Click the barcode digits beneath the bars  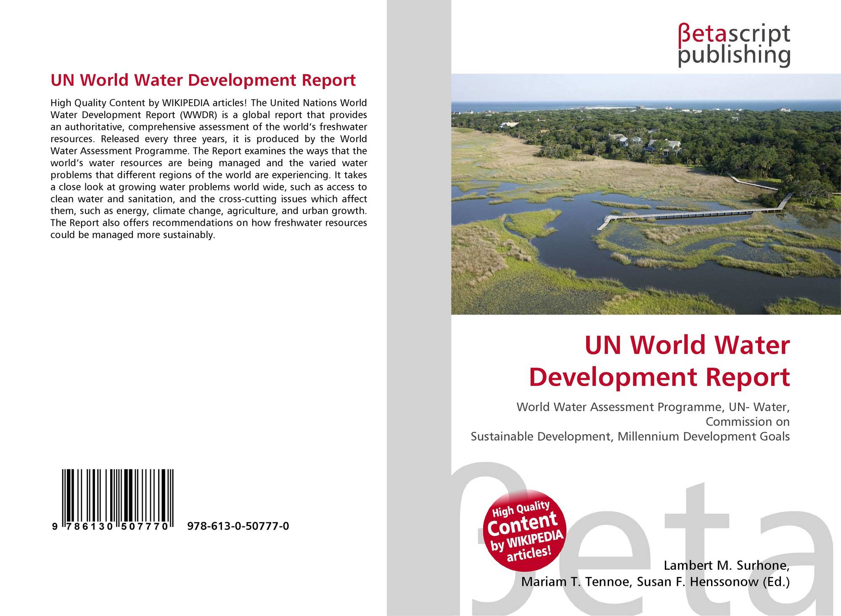[x=110, y=526]
